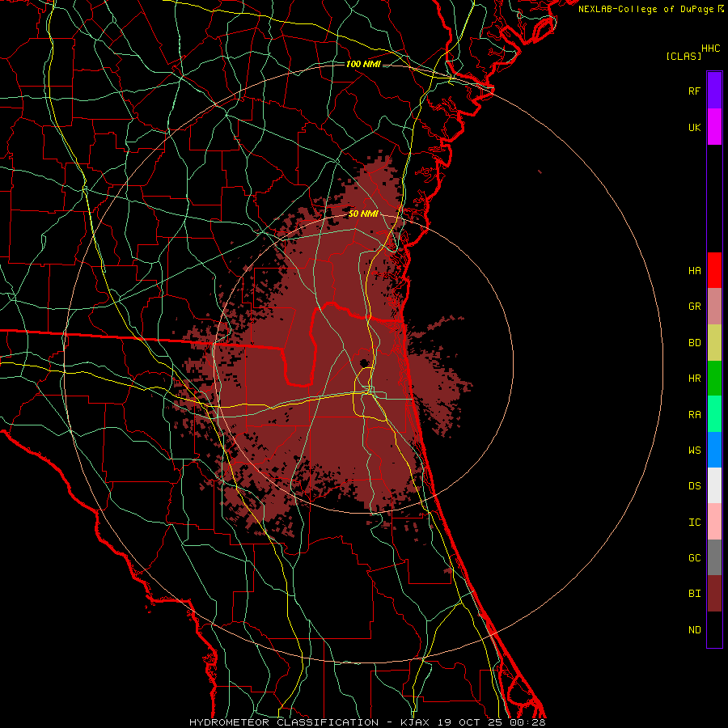Viewport: 728px width, 728px height.
Task: Click the "[CLAS]" legend unit text
Action: coord(684,56)
